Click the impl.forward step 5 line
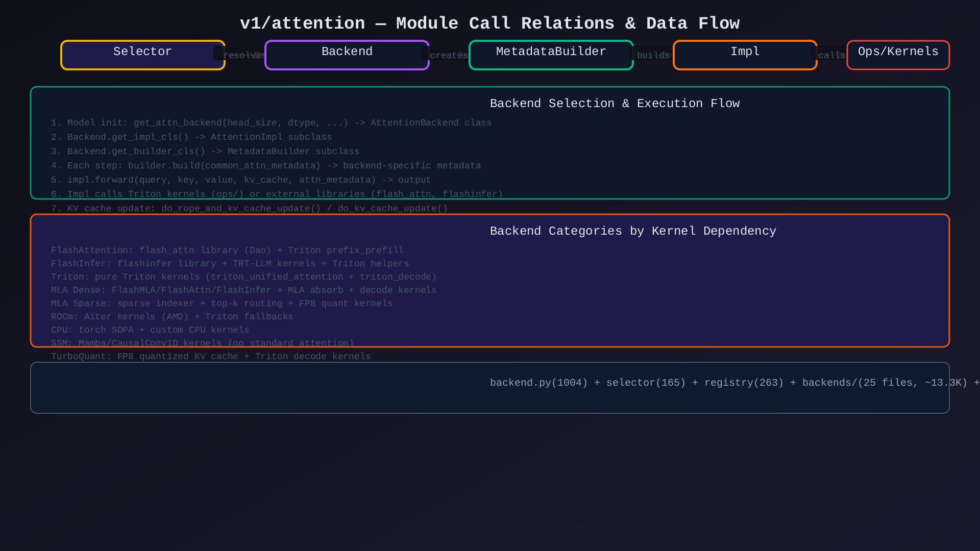The width and height of the screenshot is (980, 551). tap(240, 180)
